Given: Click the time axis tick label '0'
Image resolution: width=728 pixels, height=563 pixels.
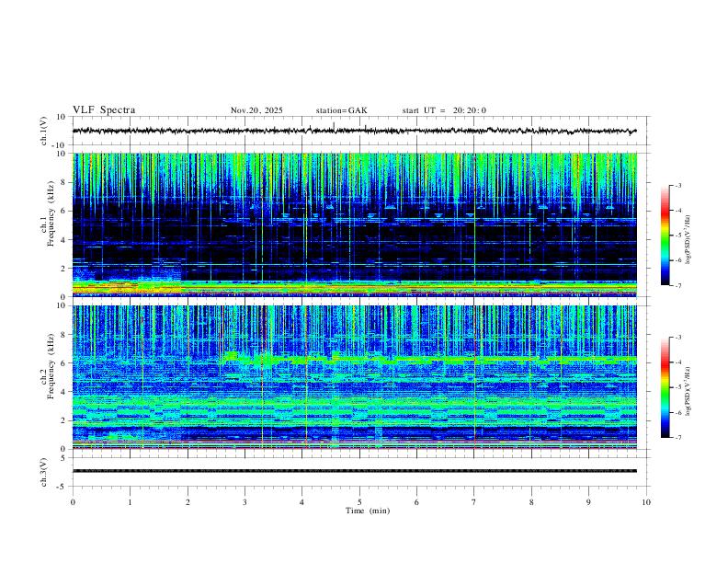Looking at the screenshot, I should 73,502.
